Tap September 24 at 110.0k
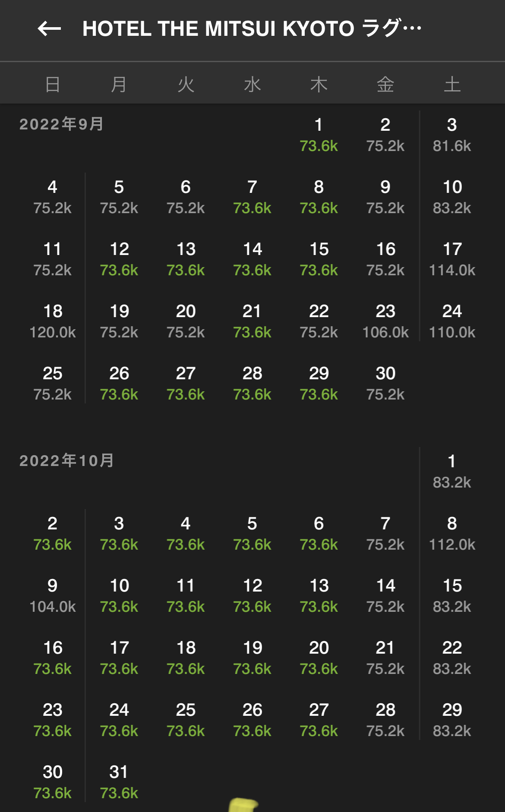This screenshot has height=812, width=505. coord(451,321)
